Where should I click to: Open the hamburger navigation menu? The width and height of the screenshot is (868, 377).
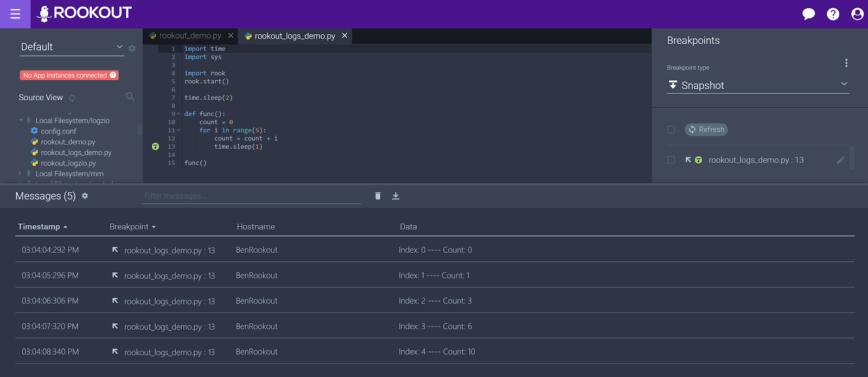coord(15,14)
